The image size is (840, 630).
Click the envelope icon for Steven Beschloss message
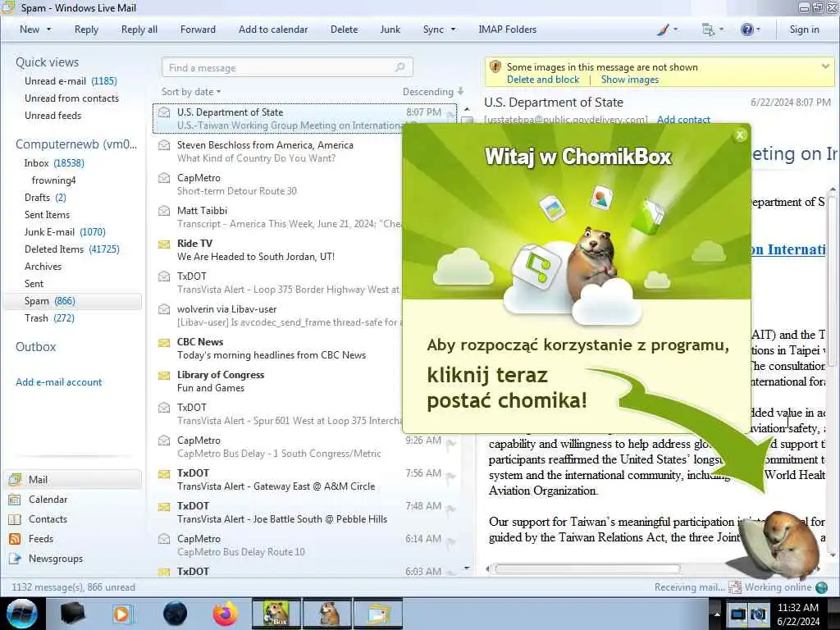pos(164,145)
